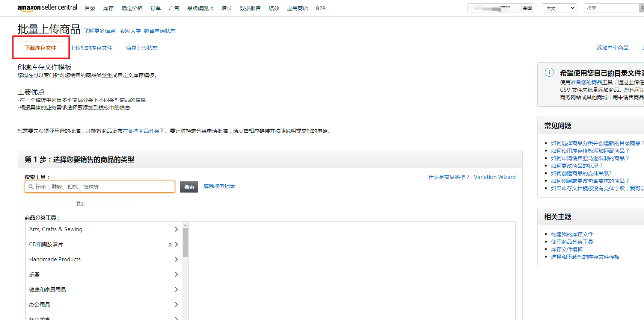Expand the 健康和家居用品 category
644x320 pixels.
(104, 290)
